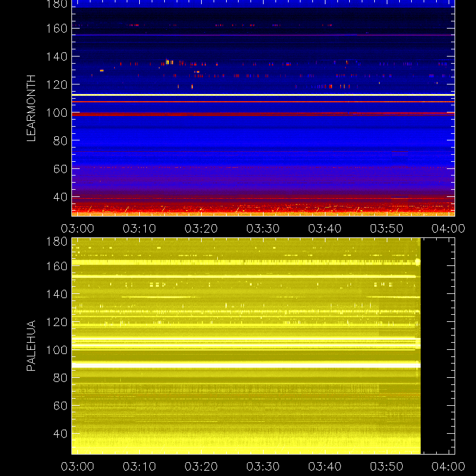The width and height of the screenshot is (476, 476).
Task: Click the 04:00 time label of the Learmonth plot
Action: point(449,228)
